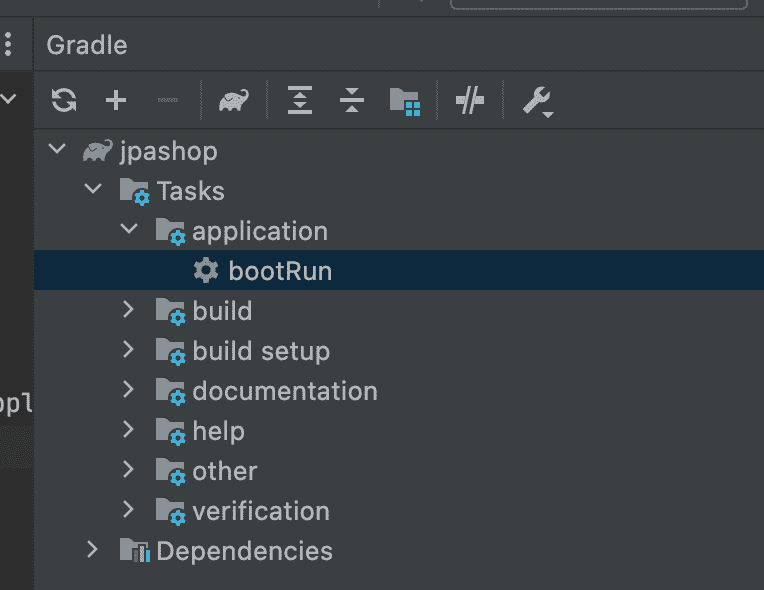The height and width of the screenshot is (590, 764).
Task: Expand the Dependencies node
Action: tap(93, 549)
